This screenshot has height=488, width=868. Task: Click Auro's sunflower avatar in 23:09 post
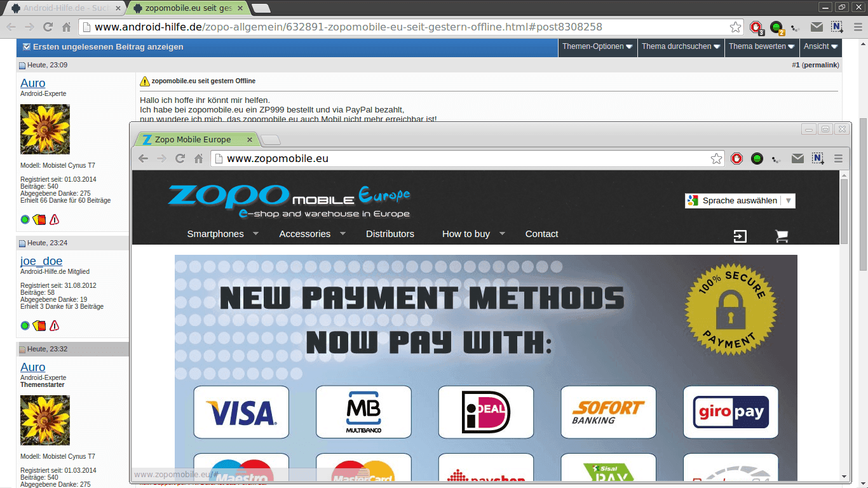[45, 130]
